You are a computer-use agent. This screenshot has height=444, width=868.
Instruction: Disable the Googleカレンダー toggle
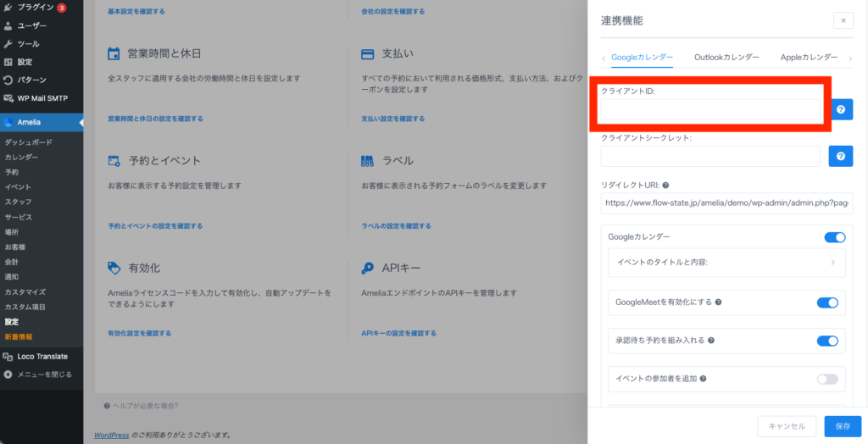(834, 237)
